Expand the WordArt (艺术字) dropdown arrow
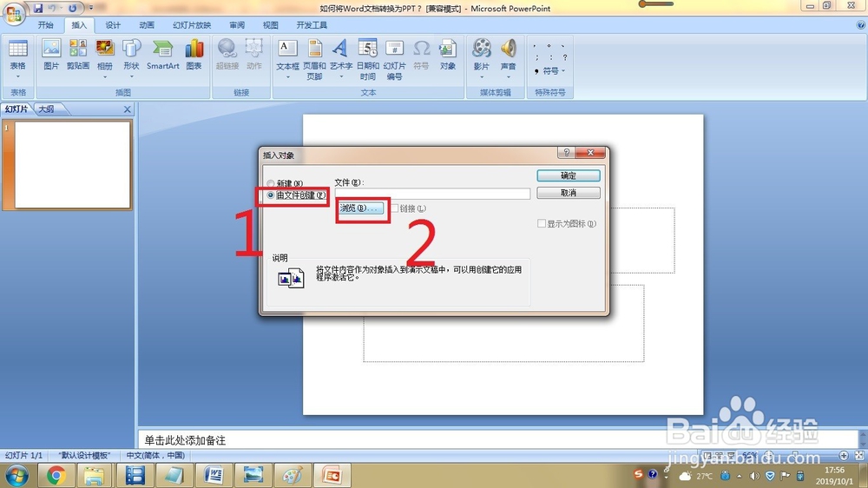Image resolution: width=868 pixels, height=488 pixels. pyautogui.click(x=340, y=77)
